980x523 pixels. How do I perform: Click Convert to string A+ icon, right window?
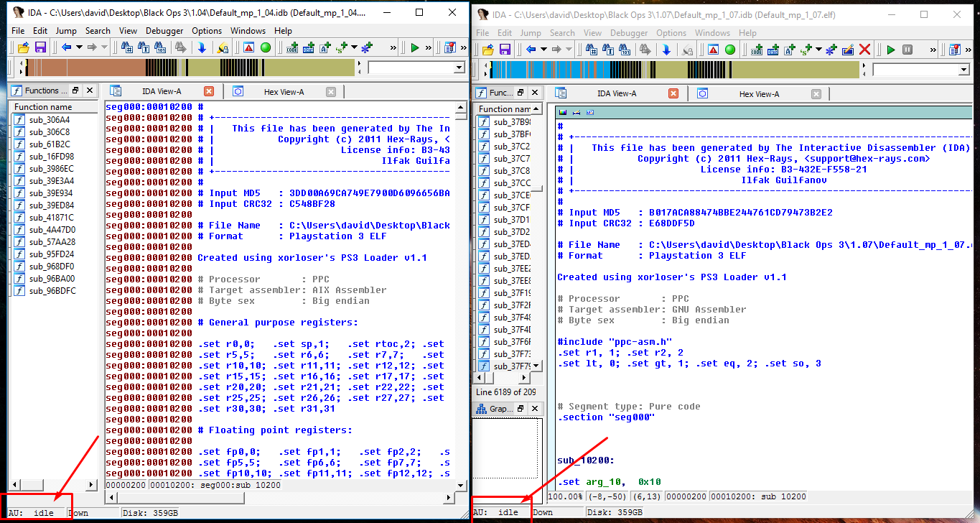790,50
